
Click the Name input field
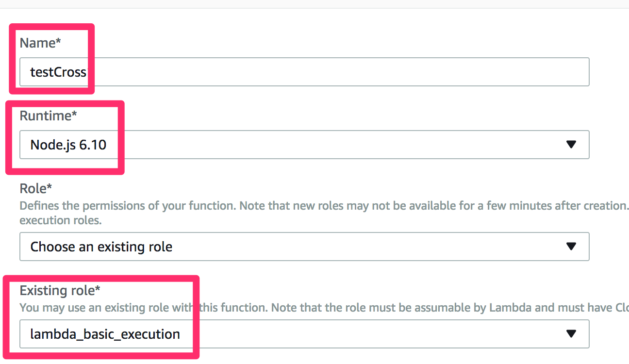tap(304, 72)
